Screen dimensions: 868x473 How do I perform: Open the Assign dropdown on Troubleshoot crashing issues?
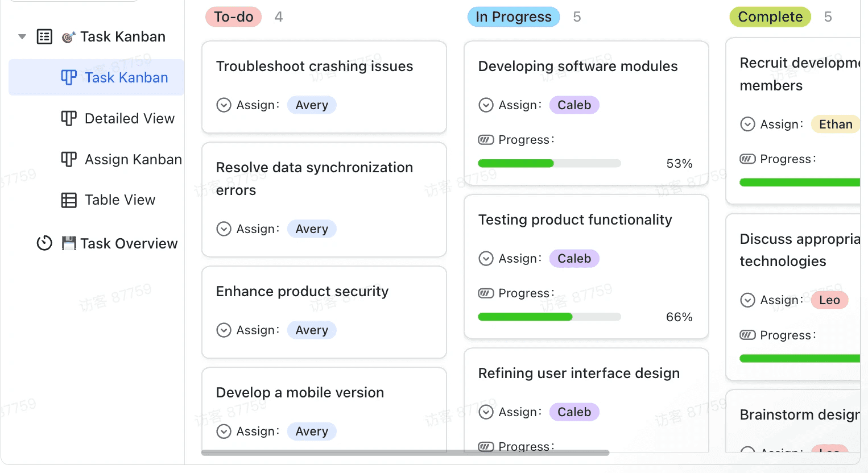(x=224, y=105)
